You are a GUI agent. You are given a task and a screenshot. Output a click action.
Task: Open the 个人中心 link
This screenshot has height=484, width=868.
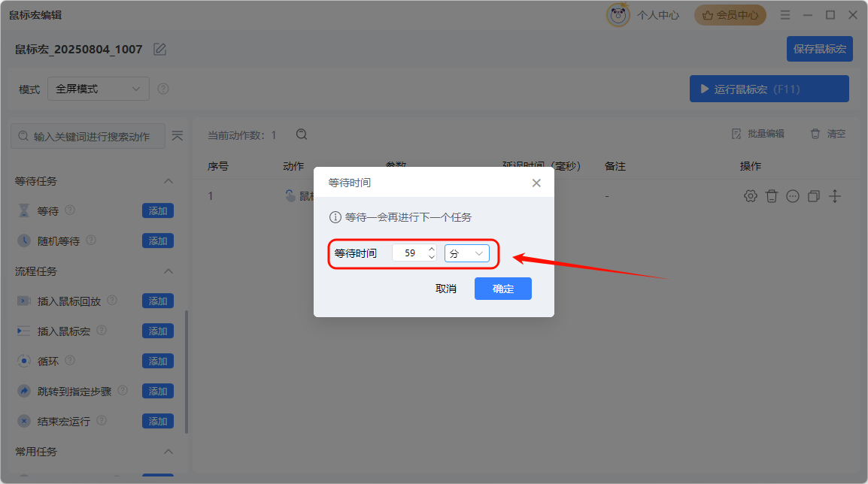click(657, 16)
